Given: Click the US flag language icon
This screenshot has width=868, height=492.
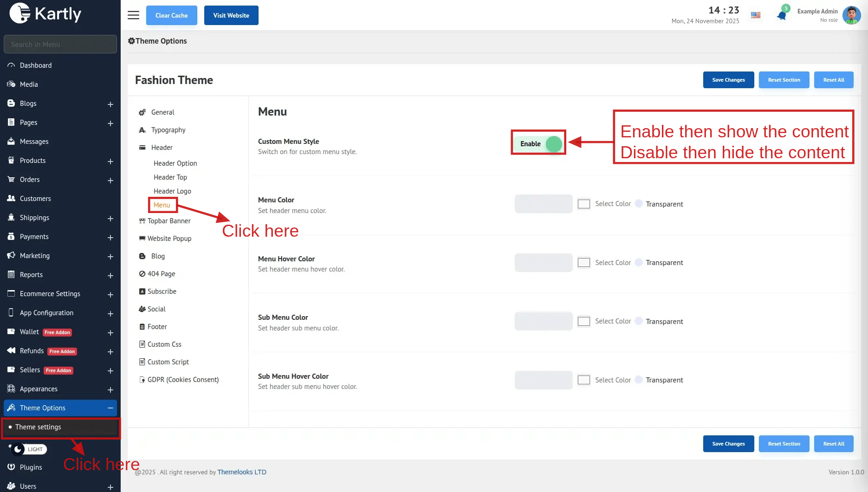Looking at the screenshot, I should coord(756,15).
